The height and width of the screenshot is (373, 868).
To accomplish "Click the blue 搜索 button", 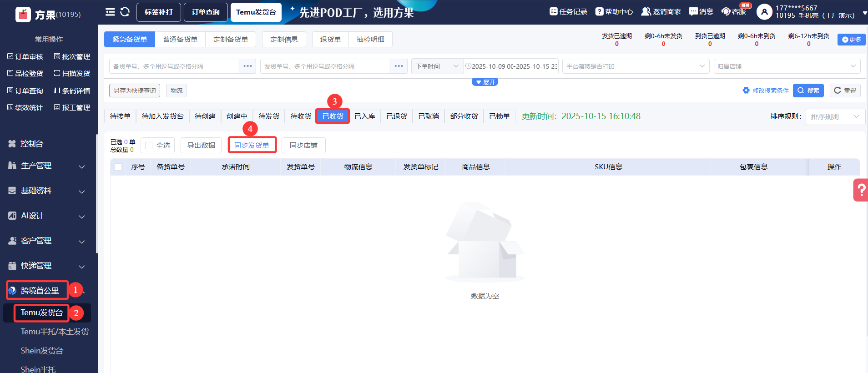I will [x=808, y=91].
